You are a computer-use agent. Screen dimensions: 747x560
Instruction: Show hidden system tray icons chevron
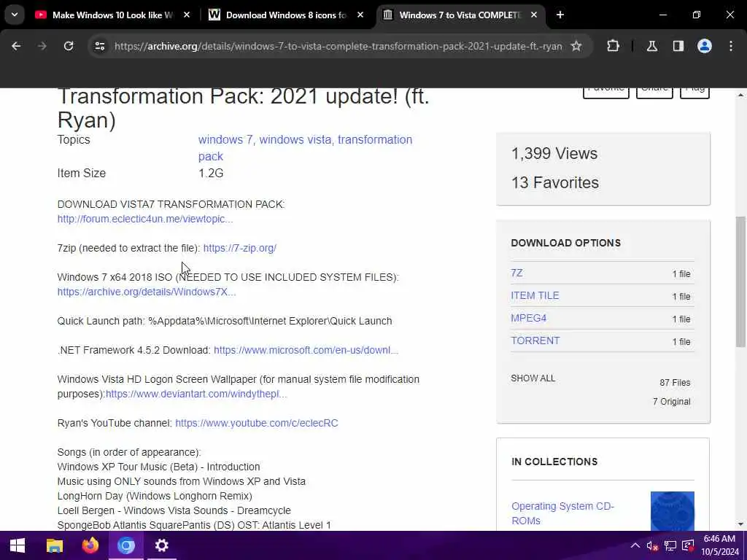click(x=635, y=545)
